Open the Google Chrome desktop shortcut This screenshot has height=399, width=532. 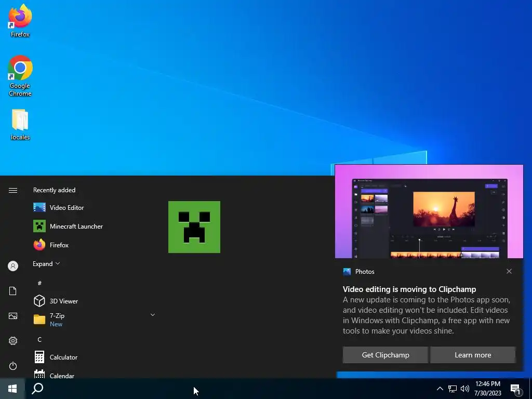click(20, 76)
